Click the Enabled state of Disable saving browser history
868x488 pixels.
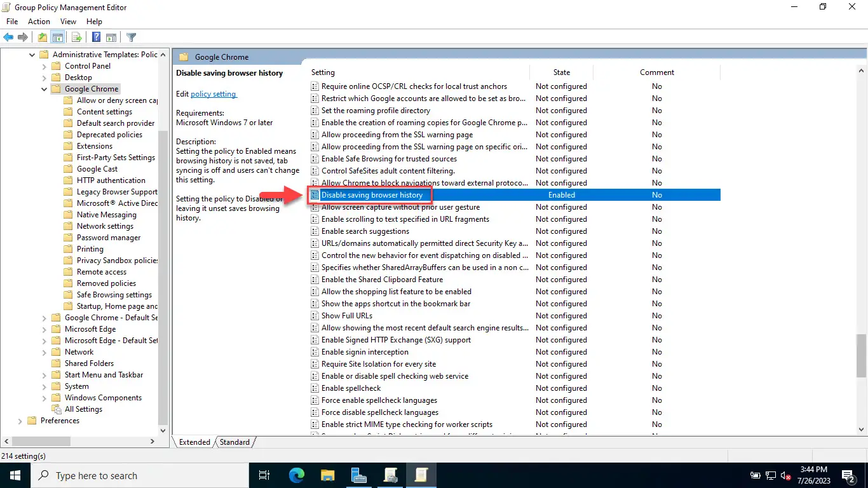(x=562, y=195)
